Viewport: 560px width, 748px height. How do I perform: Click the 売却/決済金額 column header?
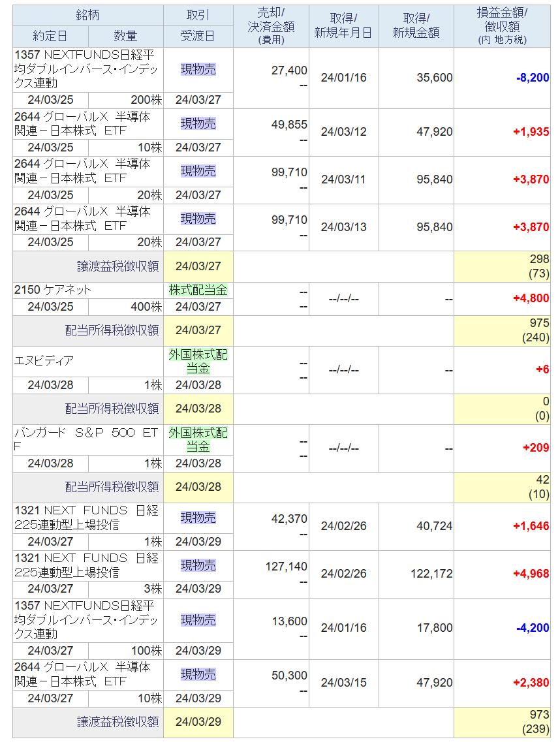pos(271,26)
